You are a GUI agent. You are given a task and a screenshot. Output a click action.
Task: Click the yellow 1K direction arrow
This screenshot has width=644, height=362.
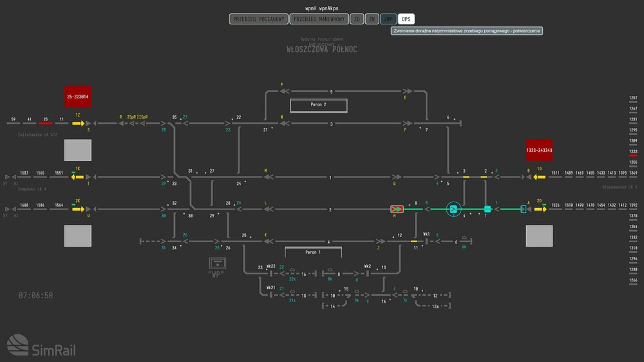click(79, 176)
